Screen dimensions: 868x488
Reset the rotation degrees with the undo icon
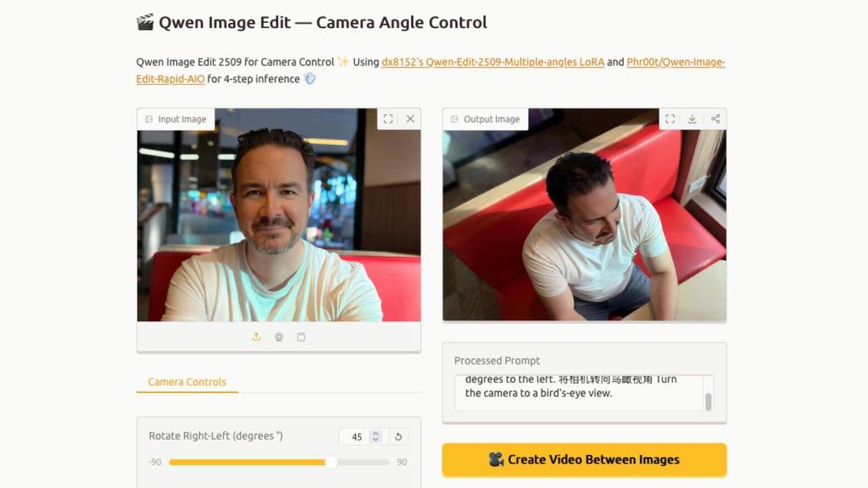[398, 436]
